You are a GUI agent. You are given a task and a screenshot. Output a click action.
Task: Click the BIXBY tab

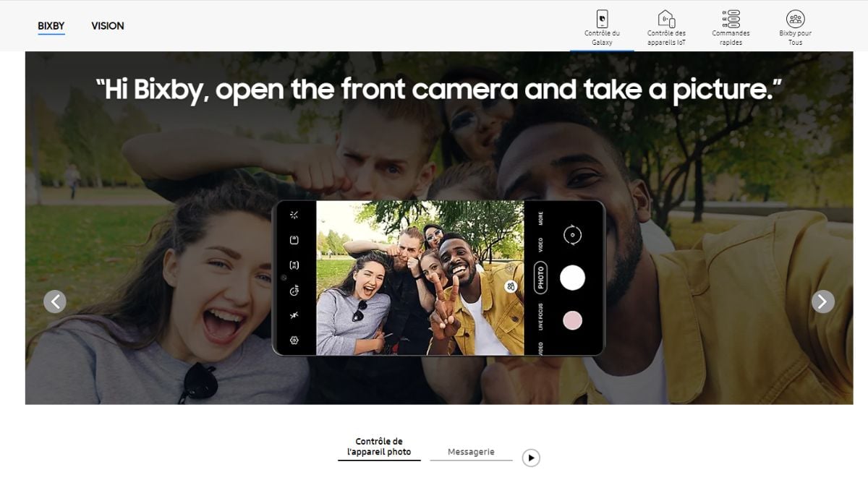point(51,26)
